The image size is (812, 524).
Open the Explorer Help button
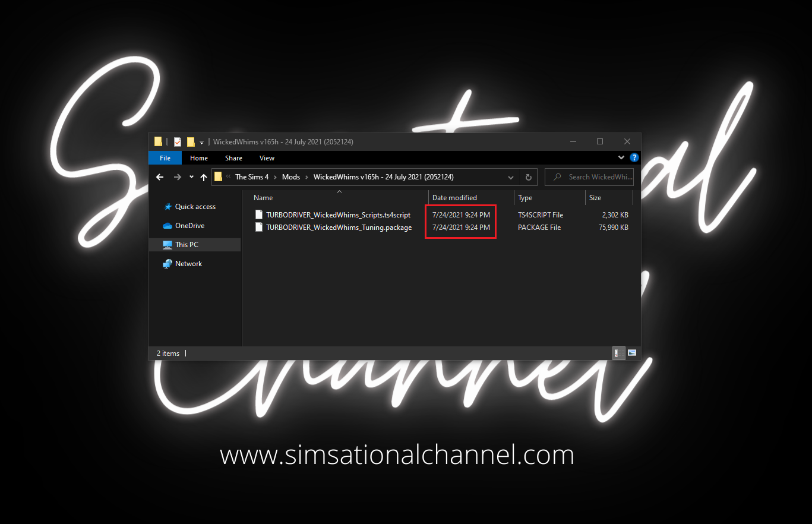[x=634, y=157]
